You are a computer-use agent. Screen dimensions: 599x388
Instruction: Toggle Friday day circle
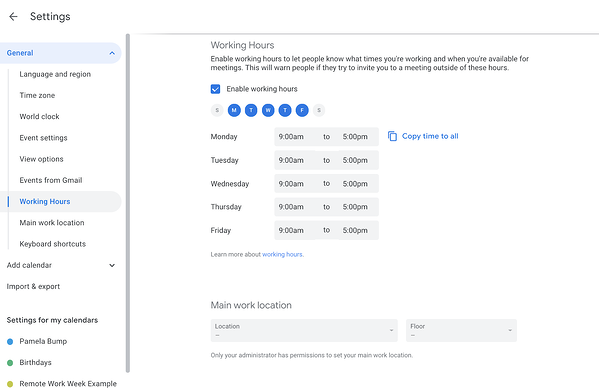[x=302, y=110]
